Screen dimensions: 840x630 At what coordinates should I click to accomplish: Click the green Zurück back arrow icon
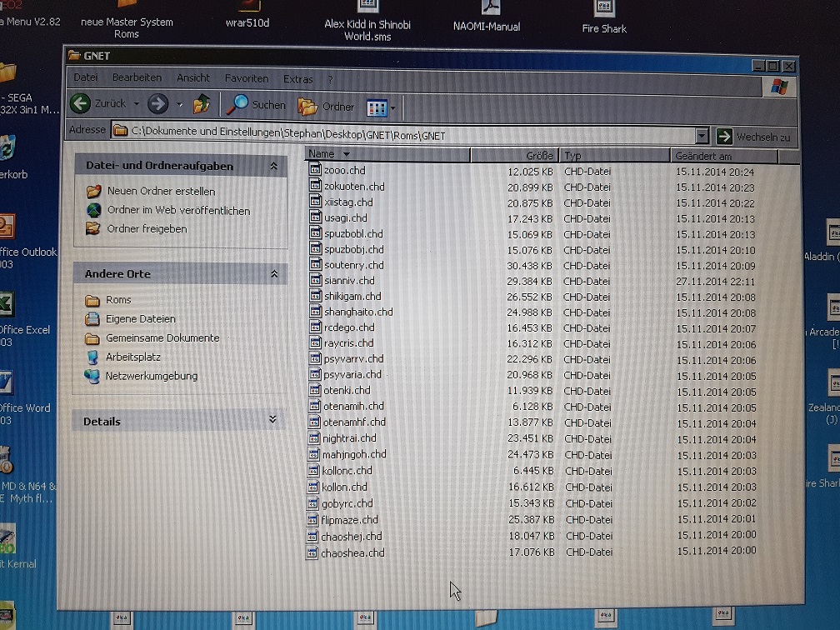point(80,102)
